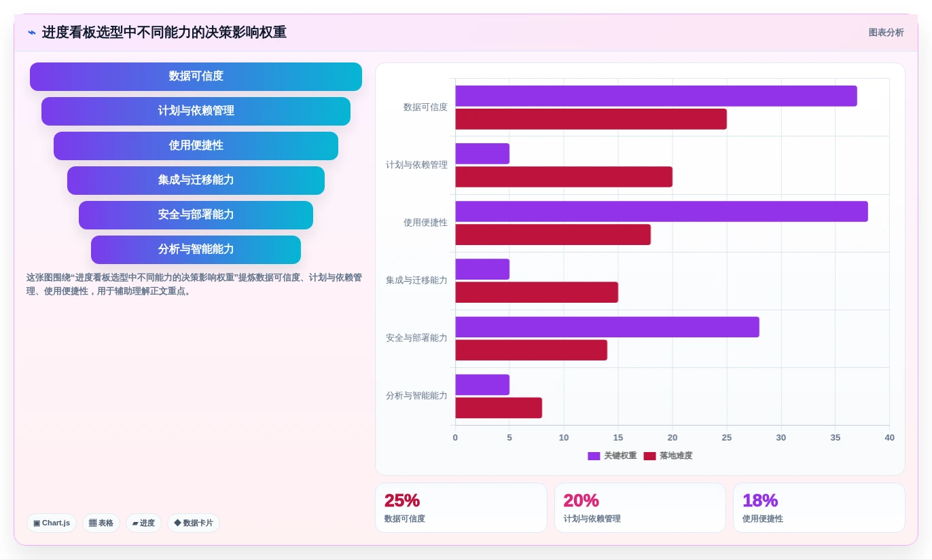932x560 pixels.
Task: Click the 表格 tag chip
Action: [101, 523]
